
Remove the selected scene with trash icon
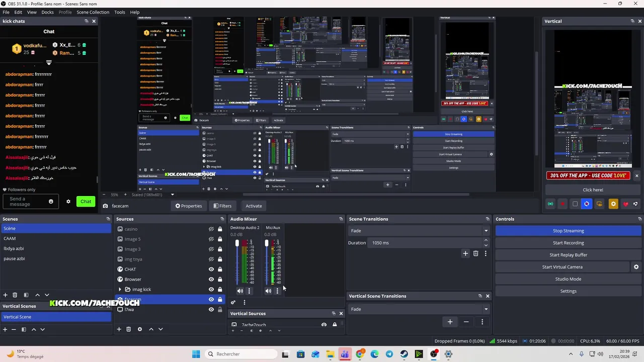(15, 295)
